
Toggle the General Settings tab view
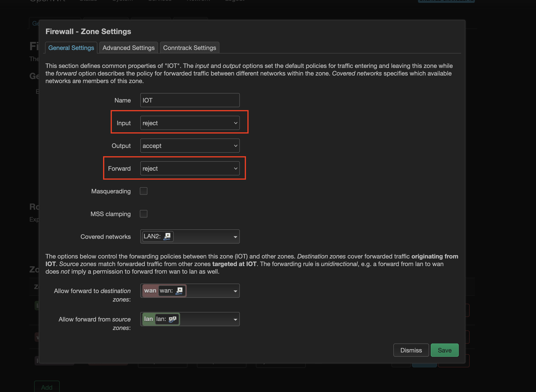pos(71,47)
